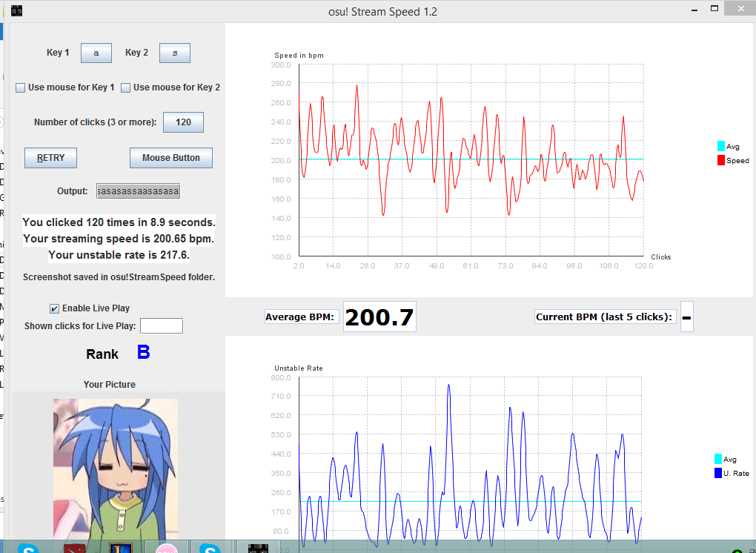Click the RETRY button
The height and width of the screenshot is (553, 756).
50,158
